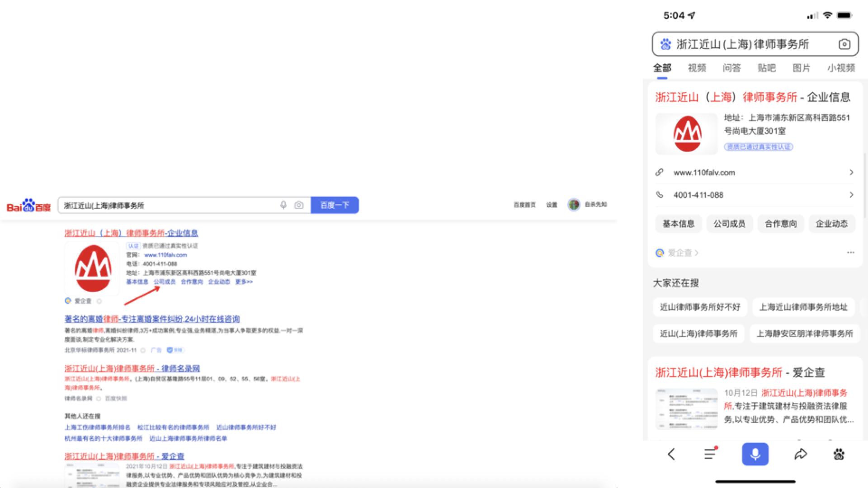Switch to the 贴吧 tab on mobile

(766, 68)
